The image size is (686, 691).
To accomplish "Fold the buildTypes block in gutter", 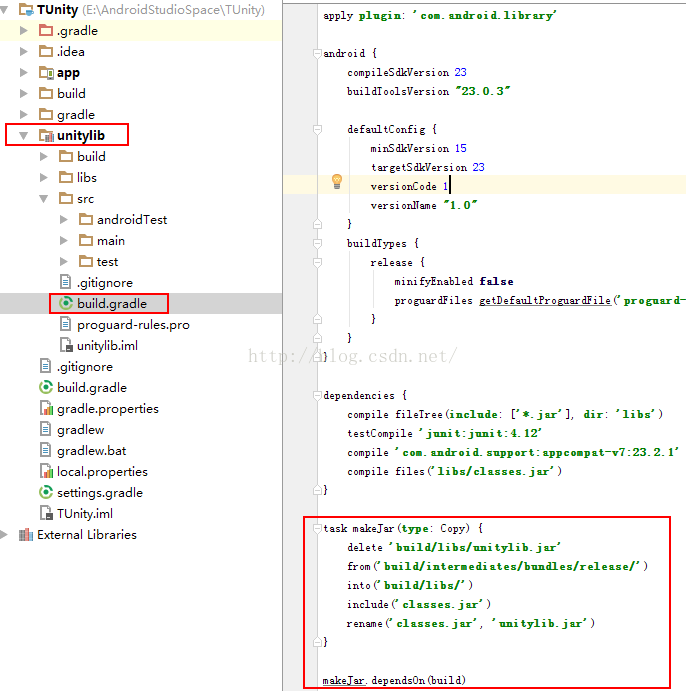I will coord(317,243).
